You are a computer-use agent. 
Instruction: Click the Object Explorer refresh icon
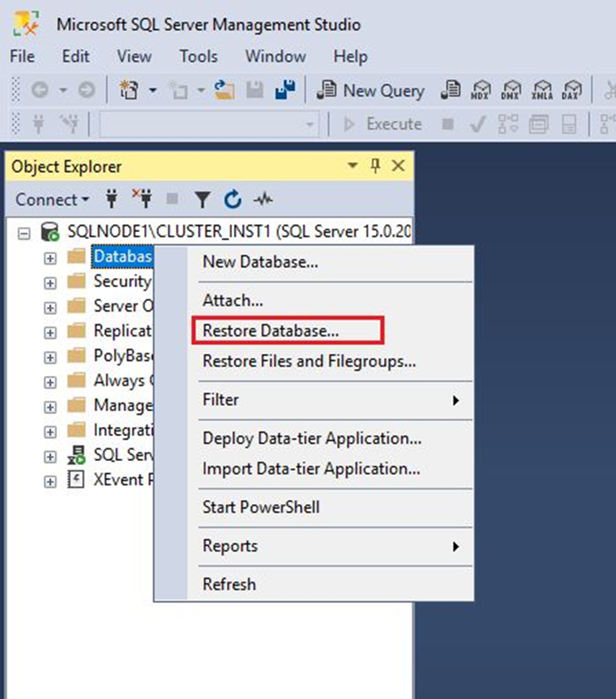232,199
